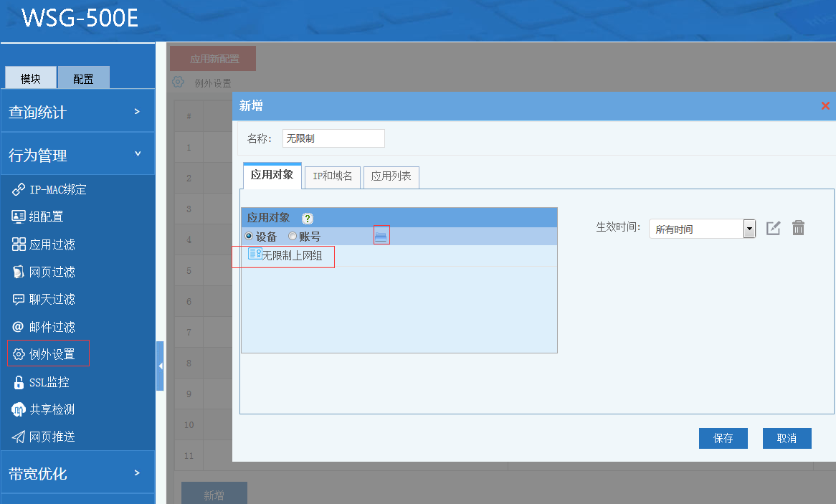Switch to the 应用列表 tab
The image size is (836, 504).
tap(391, 176)
